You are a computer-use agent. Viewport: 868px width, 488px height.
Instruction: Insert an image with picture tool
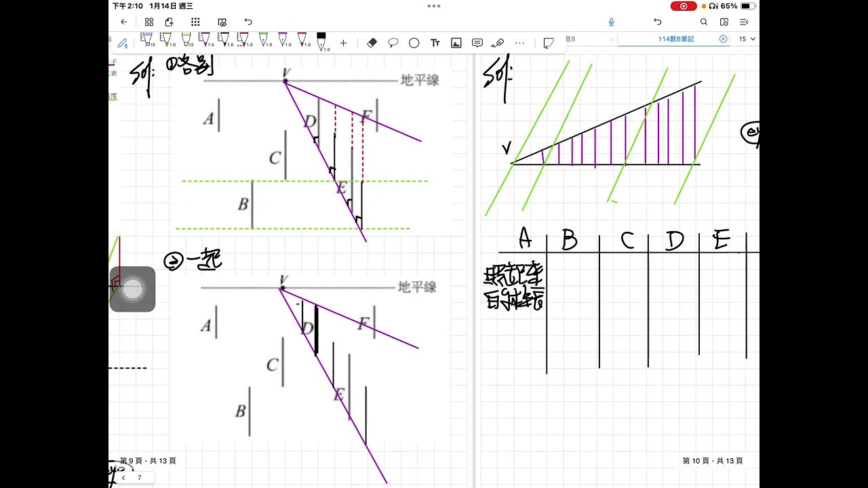coord(456,43)
